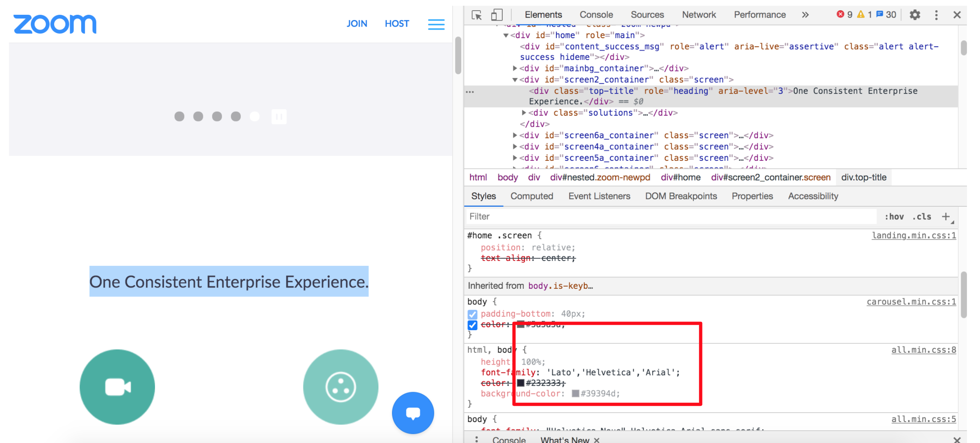Add new style rule with plus icon

click(946, 217)
